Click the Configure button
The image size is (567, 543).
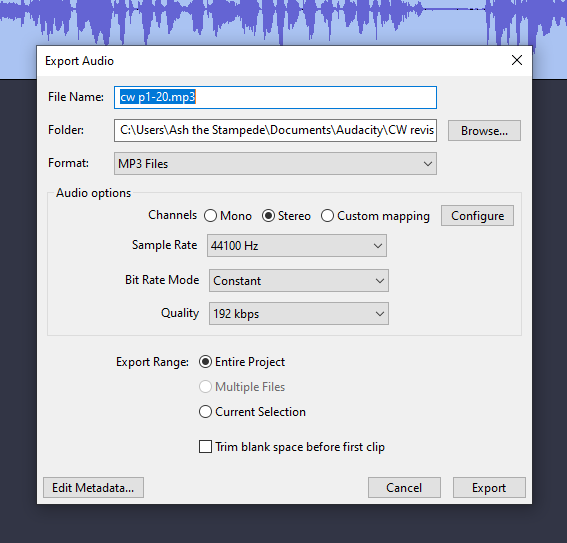477,216
